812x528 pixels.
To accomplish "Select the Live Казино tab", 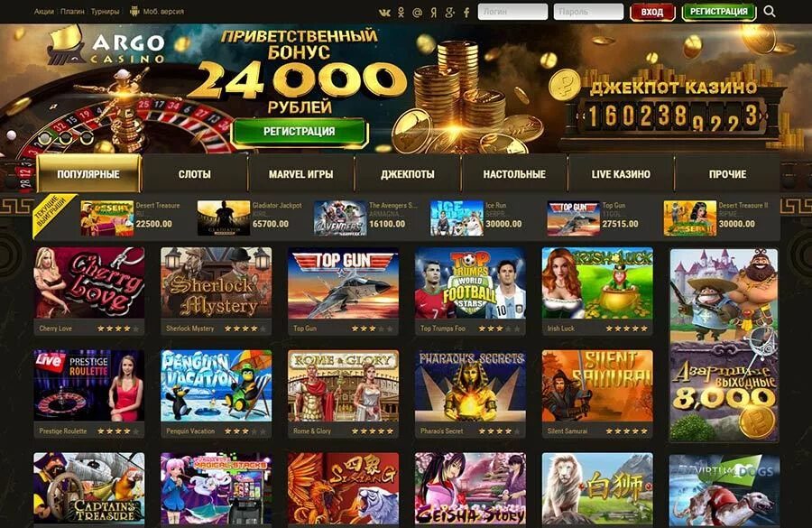I will (x=621, y=174).
